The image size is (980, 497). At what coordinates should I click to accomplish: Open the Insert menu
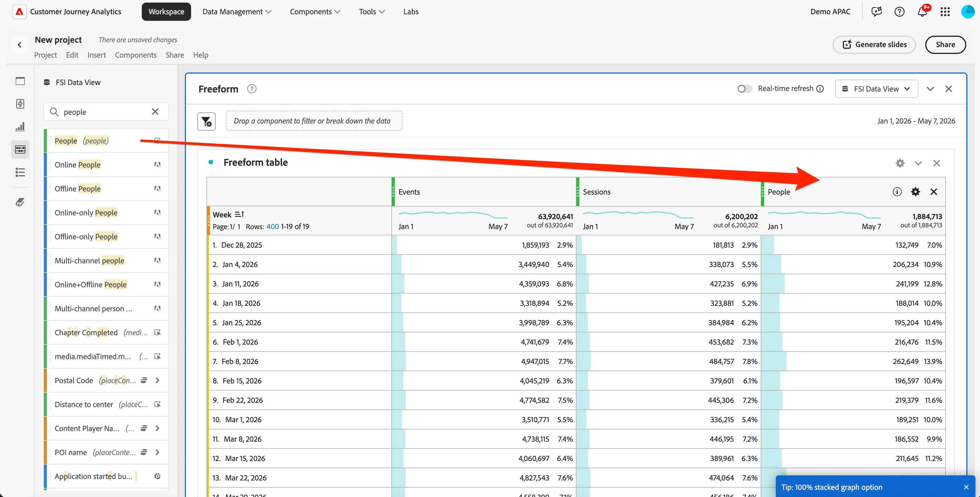coord(97,55)
